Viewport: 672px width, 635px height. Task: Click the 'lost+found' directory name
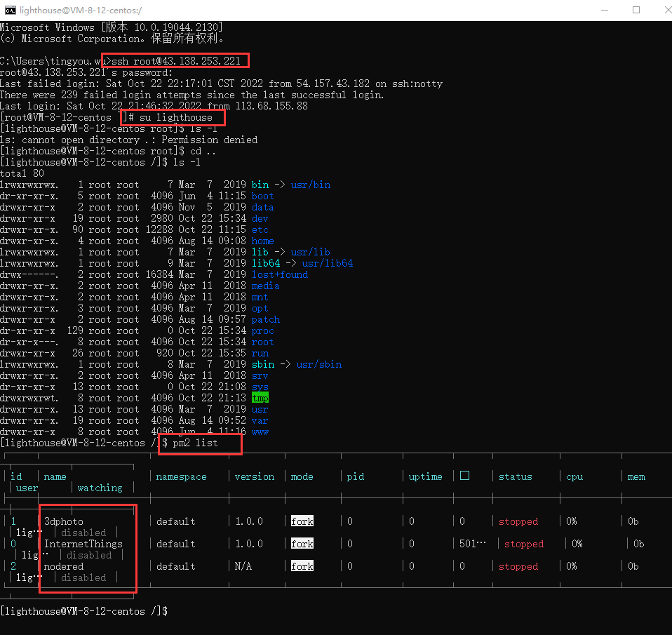pos(280,274)
